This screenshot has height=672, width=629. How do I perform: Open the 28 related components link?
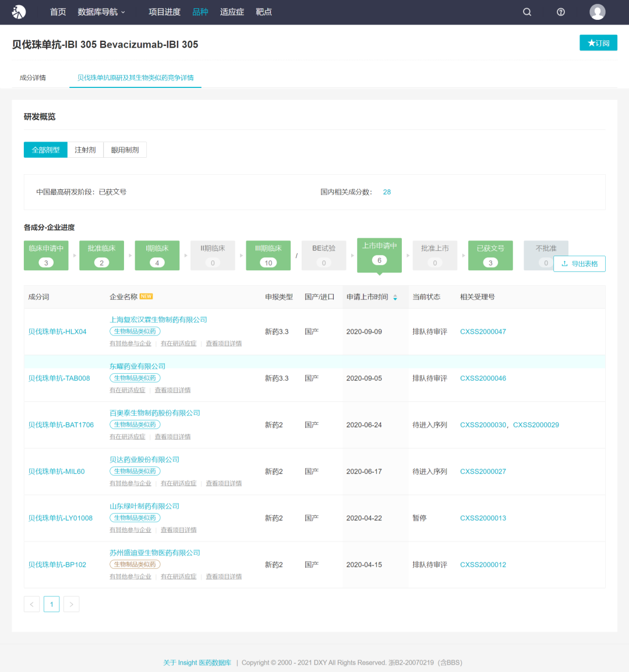[x=387, y=192]
